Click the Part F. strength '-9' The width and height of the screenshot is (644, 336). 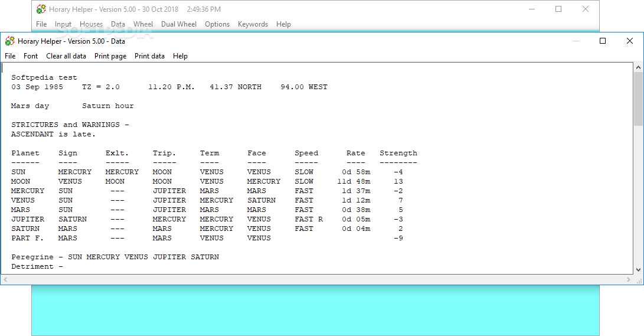coord(398,238)
